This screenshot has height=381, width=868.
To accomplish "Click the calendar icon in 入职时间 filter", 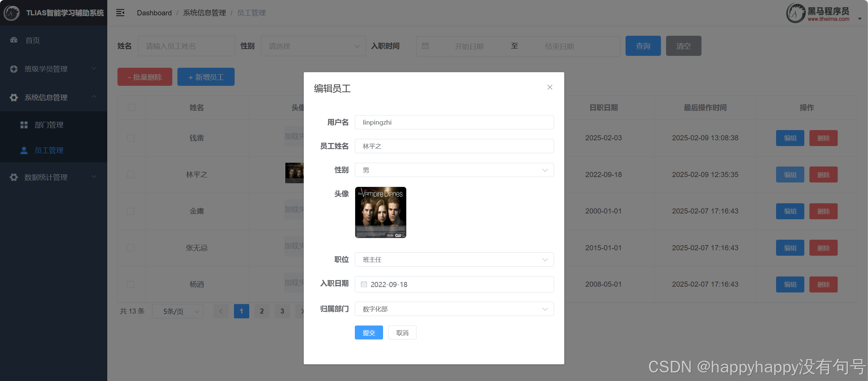I will (425, 46).
